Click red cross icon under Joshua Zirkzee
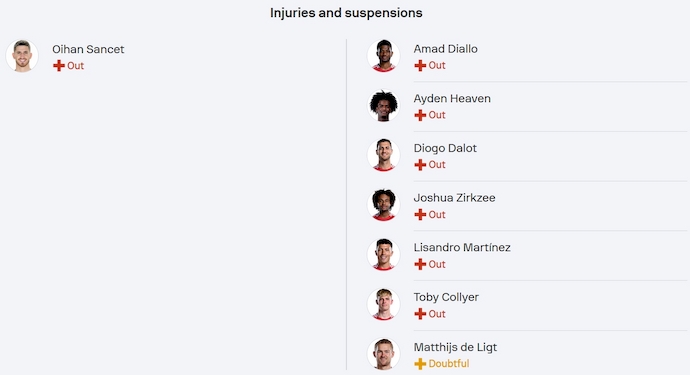This screenshot has height=375, width=690. [x=420, y=214]
